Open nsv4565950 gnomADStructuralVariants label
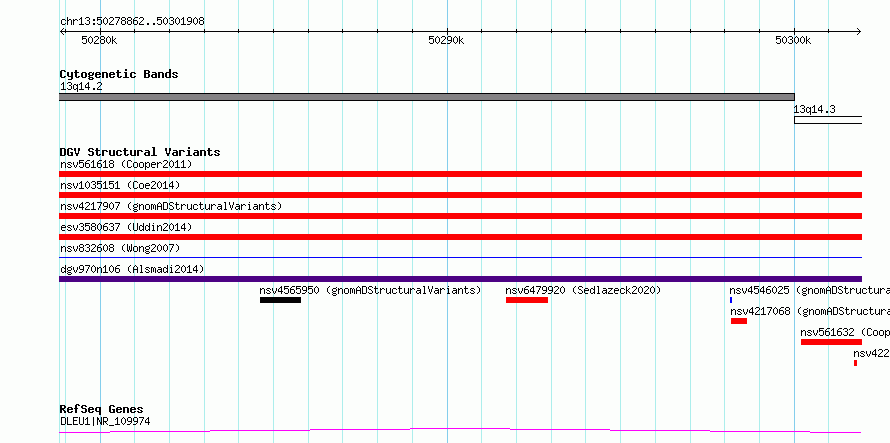890x443 pixels. [x=370, y=291]
